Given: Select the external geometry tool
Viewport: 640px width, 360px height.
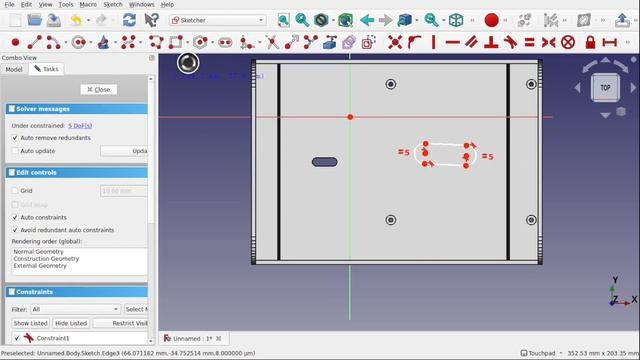Looking at the screenshot, I should pos(329,42).
